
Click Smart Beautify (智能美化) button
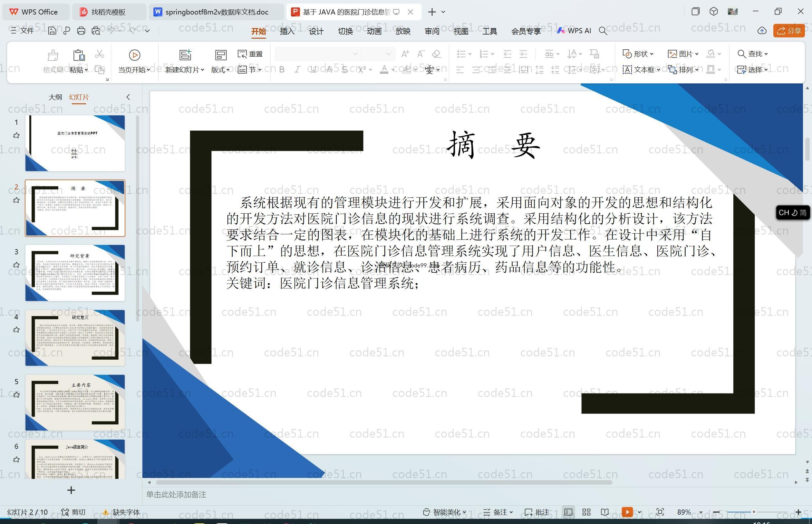point(444,512)
